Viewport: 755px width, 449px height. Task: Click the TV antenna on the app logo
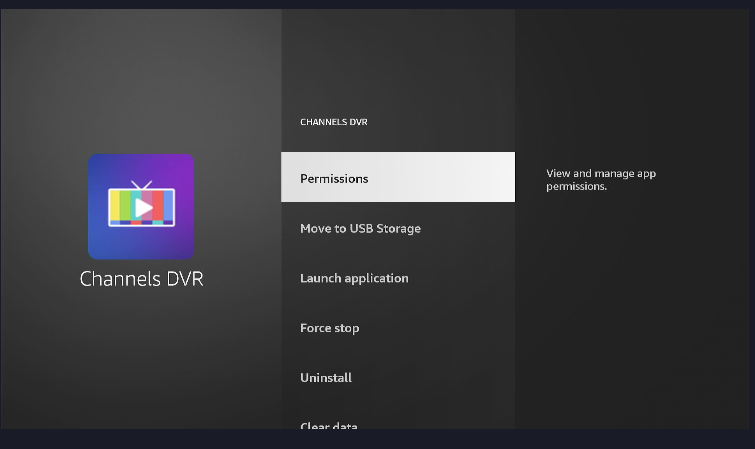pyautogui.click(x=141, y=185)
